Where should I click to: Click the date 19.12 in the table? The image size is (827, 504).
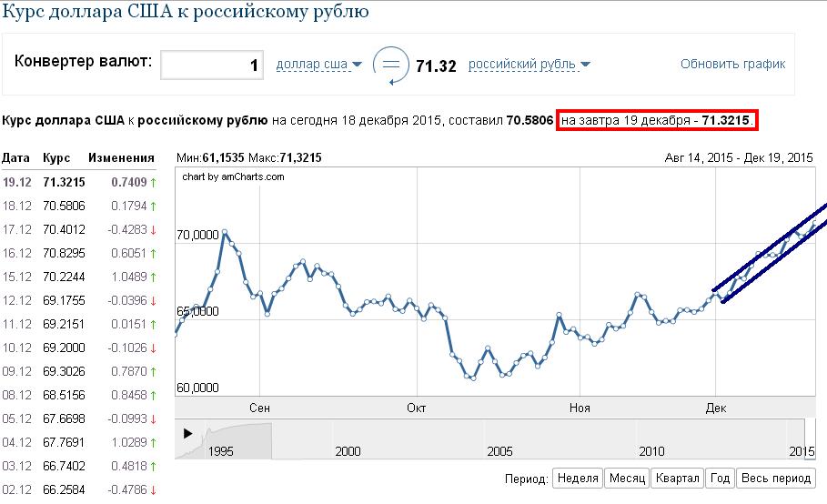click(x=17, y=183)
